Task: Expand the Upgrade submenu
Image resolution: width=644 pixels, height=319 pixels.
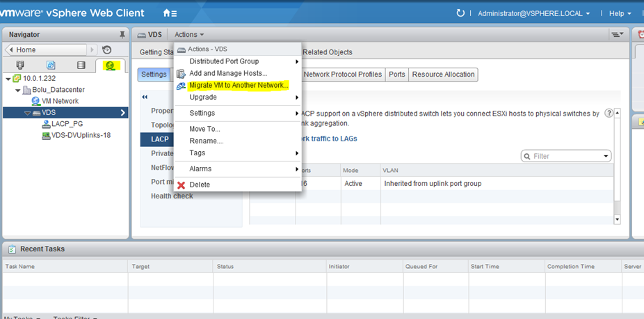Action: click(238, 98)
